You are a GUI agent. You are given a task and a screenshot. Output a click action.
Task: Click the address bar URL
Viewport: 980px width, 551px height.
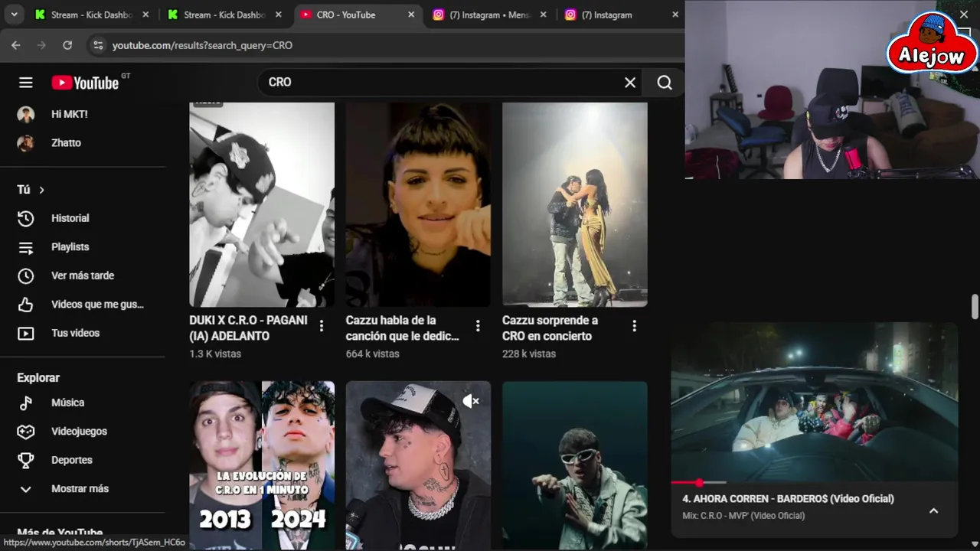click(202, 45)
